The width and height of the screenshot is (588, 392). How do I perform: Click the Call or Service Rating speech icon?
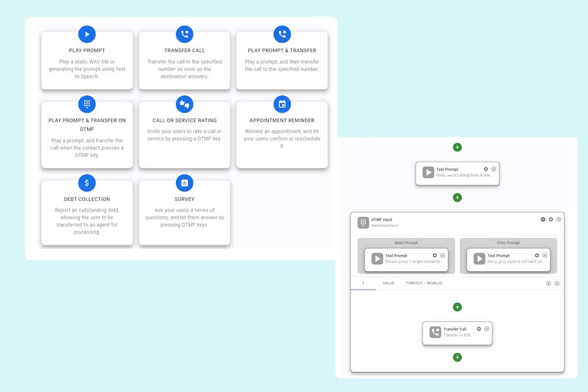click(185, 104)
